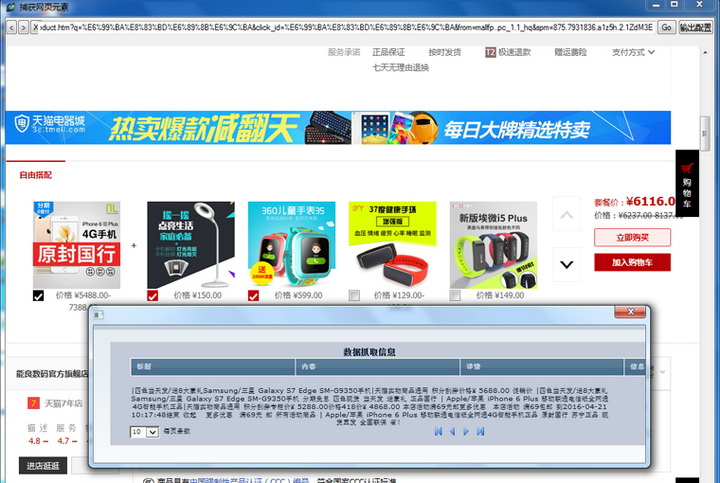
Task: Open the application icon in title bar
Action: 11,7
